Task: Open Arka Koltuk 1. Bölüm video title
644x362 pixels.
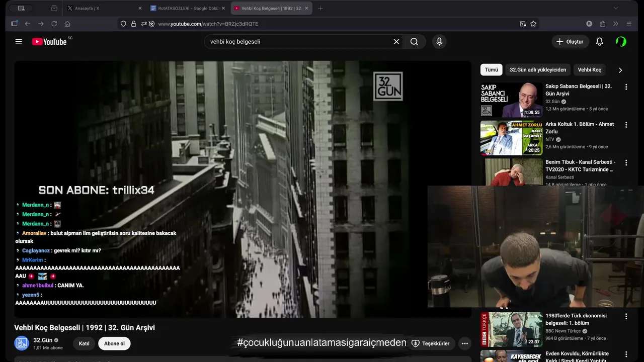Action: [580, 128]
